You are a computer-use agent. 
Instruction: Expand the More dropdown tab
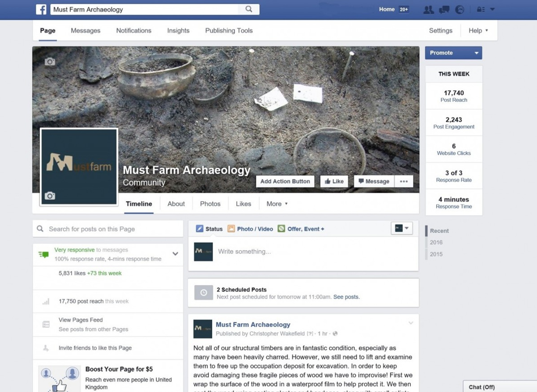pos(277,204)
